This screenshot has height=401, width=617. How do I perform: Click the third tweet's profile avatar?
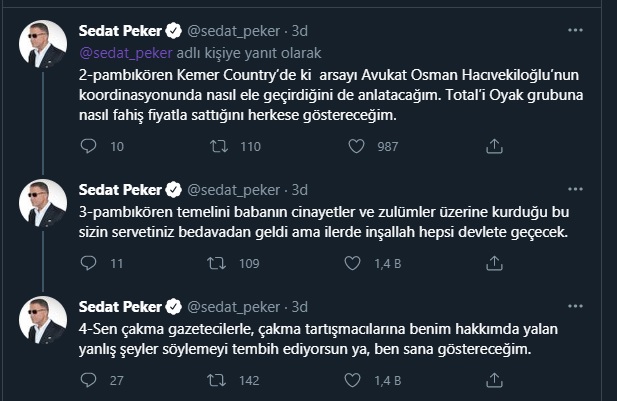tap(43, 319)
